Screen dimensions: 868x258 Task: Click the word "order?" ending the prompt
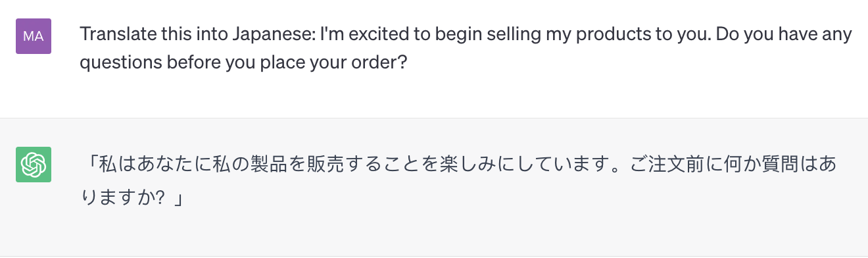(x=385, y=64)
